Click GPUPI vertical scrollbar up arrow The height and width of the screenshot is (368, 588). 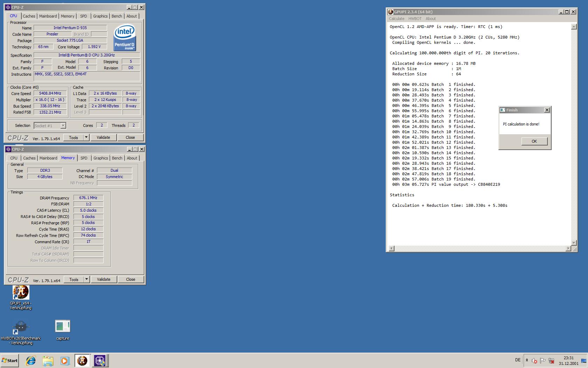click(x=574, y=27)
